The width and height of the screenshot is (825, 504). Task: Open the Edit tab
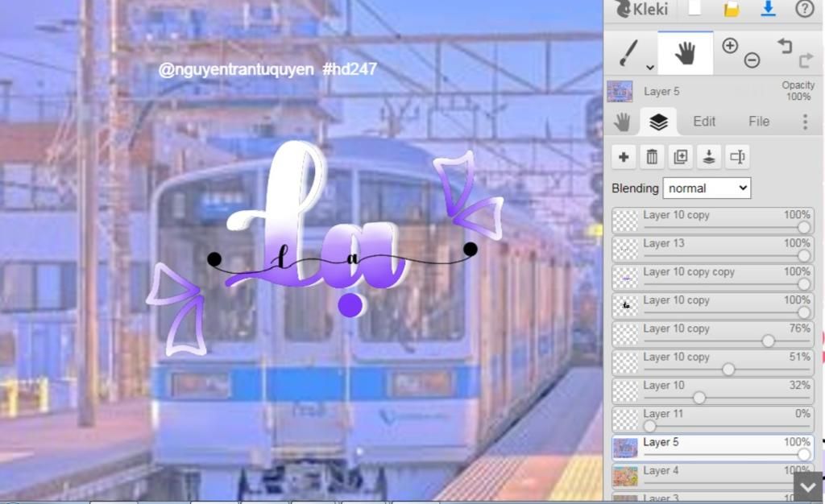pyautogui.click(x=704, y=122)
